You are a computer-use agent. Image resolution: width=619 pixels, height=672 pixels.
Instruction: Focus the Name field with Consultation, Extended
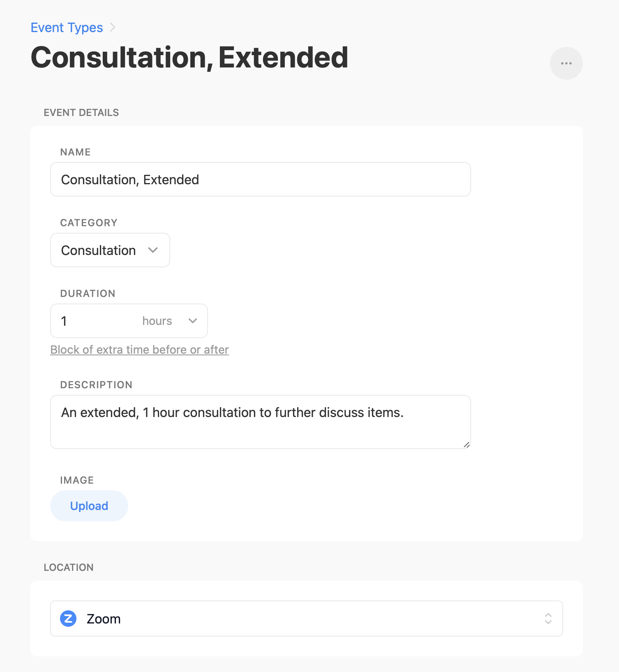pyautogui.click(x=260, y=179)
